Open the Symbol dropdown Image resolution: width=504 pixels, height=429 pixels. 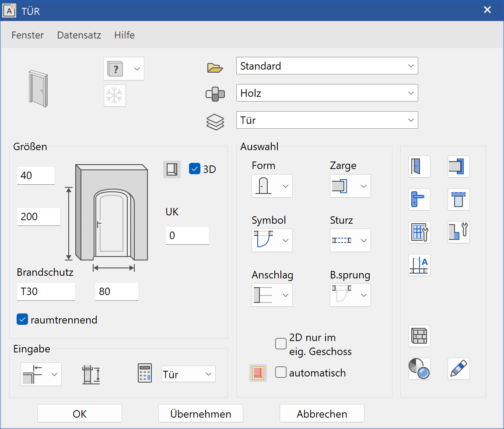[x=272, y=240]
